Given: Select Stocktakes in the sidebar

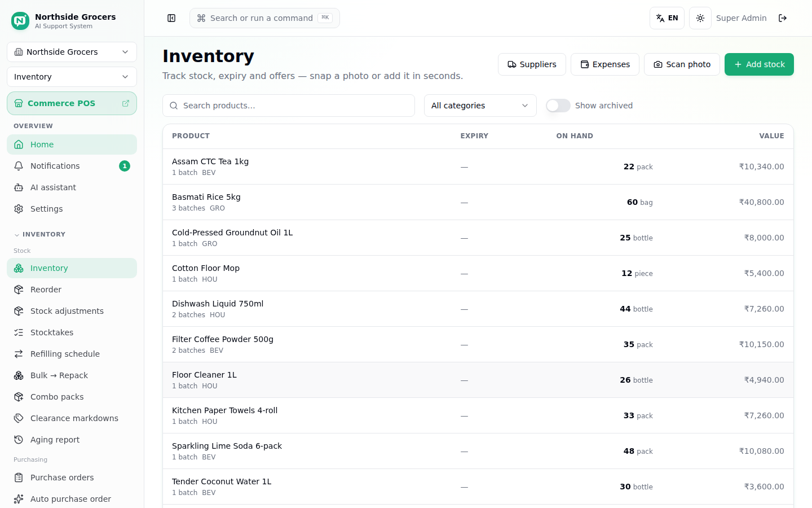Looking at the screenshot, I should tap(72, 332).
